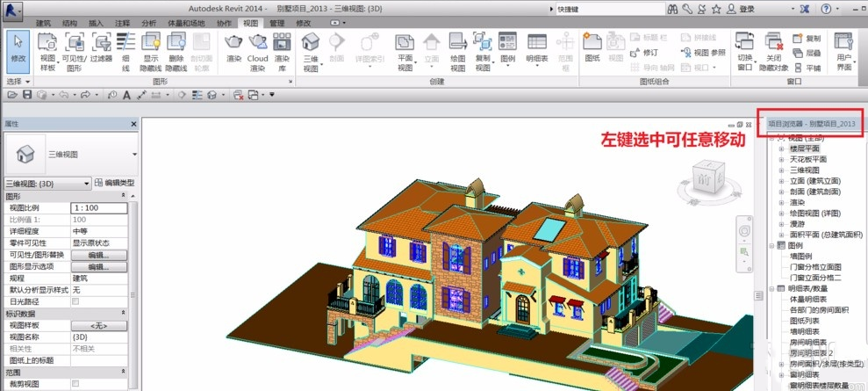Viewport: 868px width, 391px height.
Task: Expand 天花板平面 tree node
Action: pos(782,160)
